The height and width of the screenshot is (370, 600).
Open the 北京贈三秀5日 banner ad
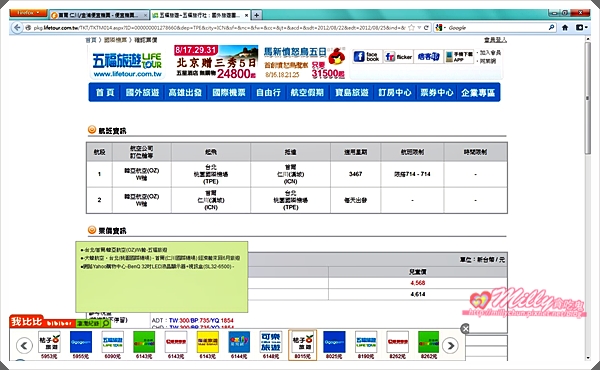pyautogui.click(x=215, y=62)
